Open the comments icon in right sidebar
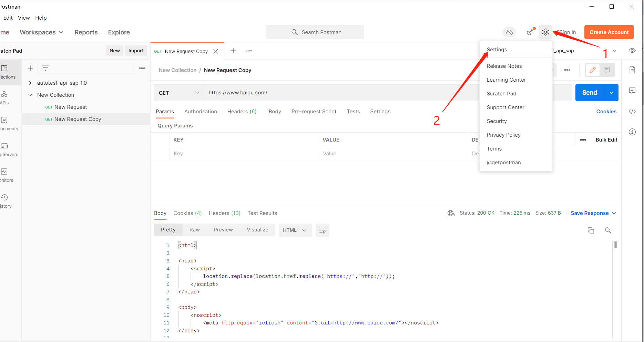Viewport: 644px width, 342px height. [x=632, y=91]
